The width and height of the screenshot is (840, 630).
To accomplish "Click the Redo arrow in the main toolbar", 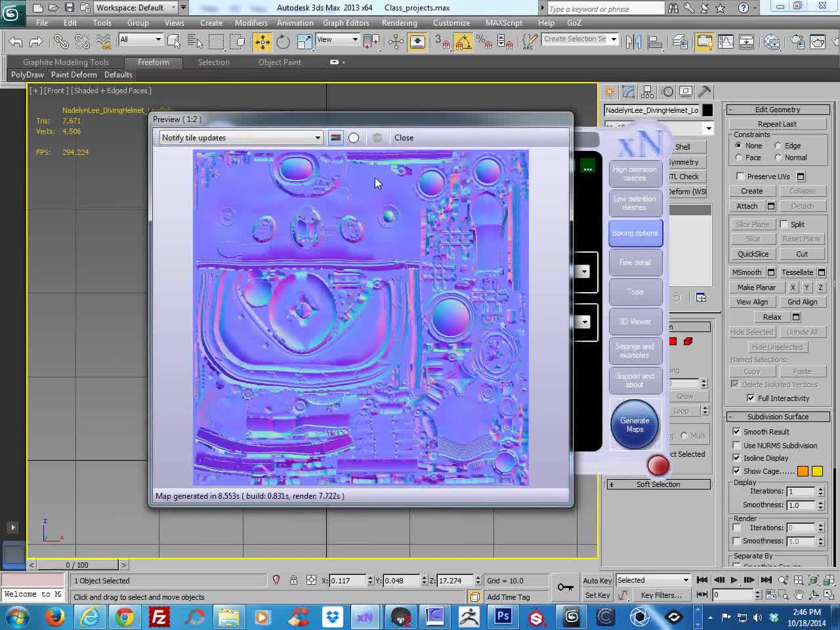I will [x=36, y=42].
